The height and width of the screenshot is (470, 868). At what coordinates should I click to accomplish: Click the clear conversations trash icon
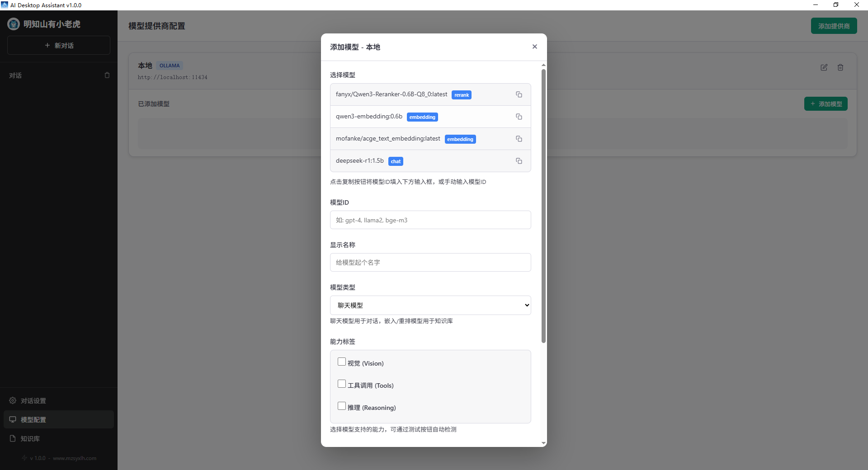coord(107,75)
